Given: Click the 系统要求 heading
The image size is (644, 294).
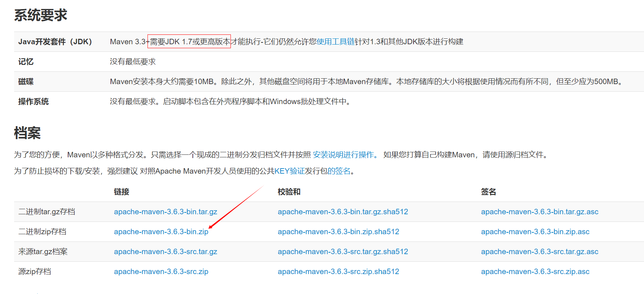Looking at the screenshot, I should click(41, 15).
